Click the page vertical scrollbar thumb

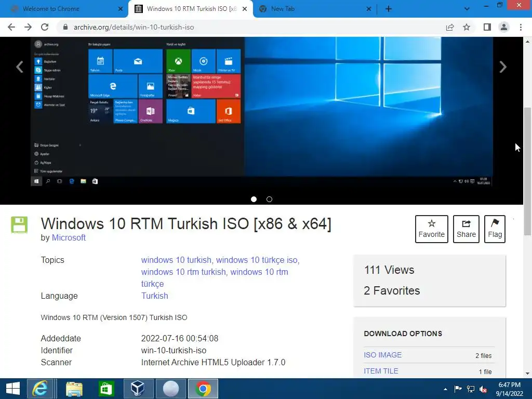pyautogui.click(x=527, y=171)
